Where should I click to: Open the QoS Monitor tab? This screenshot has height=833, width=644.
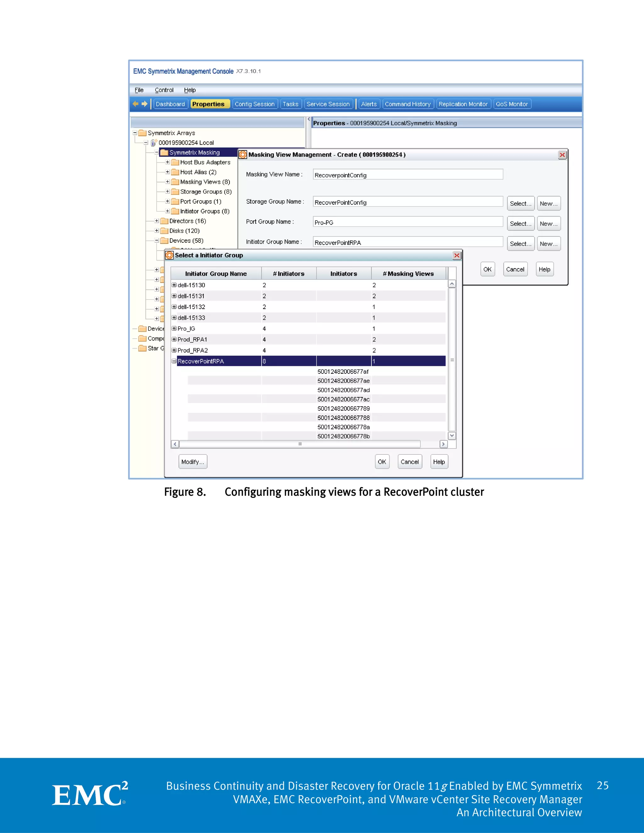tap(512, 104)
